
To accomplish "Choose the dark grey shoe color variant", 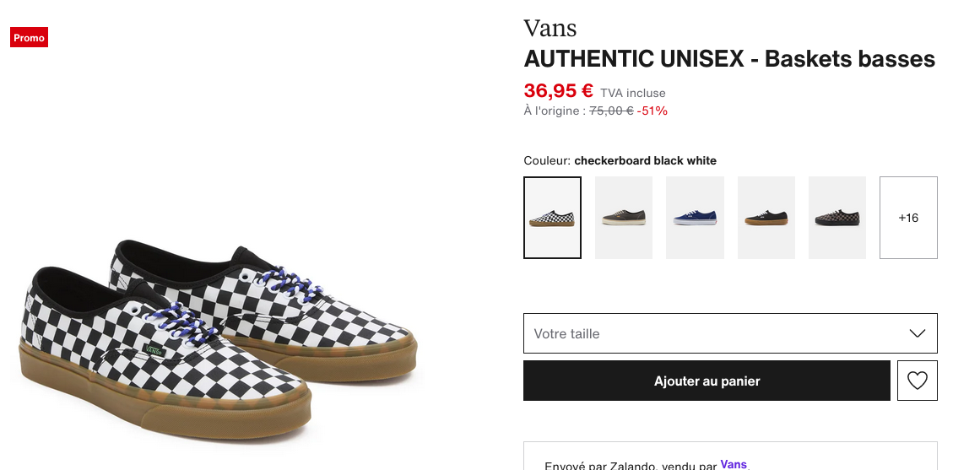I will pyautogui.click(x=624, y=218).
